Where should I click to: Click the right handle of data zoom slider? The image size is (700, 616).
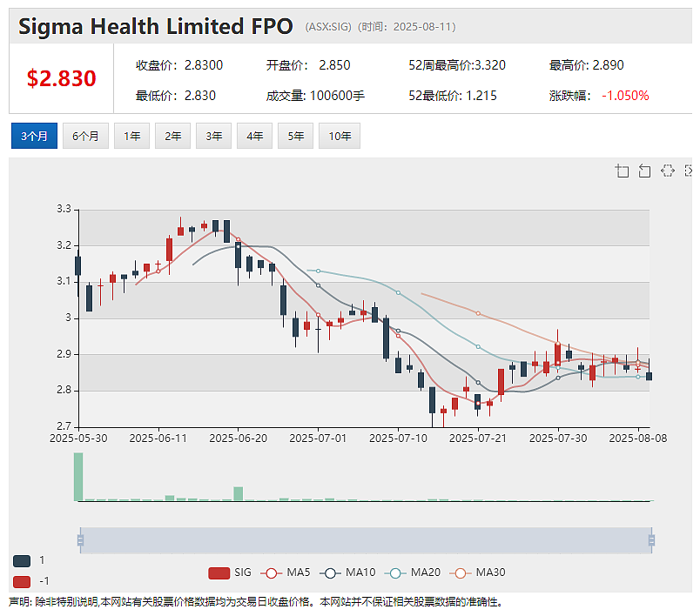651,540
